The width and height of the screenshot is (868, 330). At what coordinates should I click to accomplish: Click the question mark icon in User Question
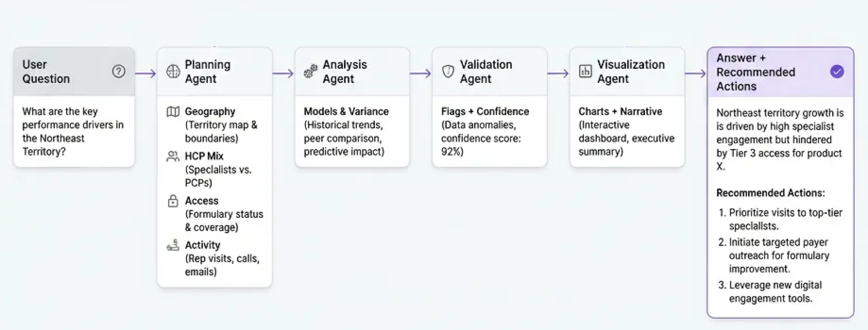(118, 72)
